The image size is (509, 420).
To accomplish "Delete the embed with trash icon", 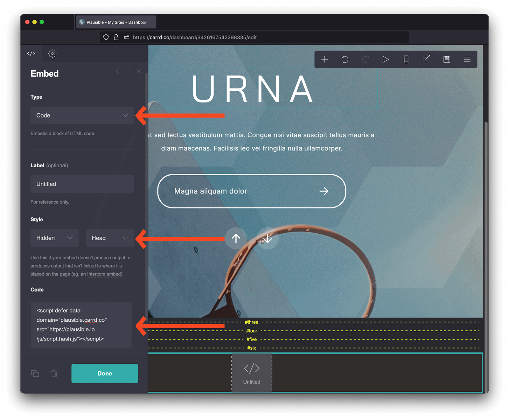I will [x=54, y=374].
